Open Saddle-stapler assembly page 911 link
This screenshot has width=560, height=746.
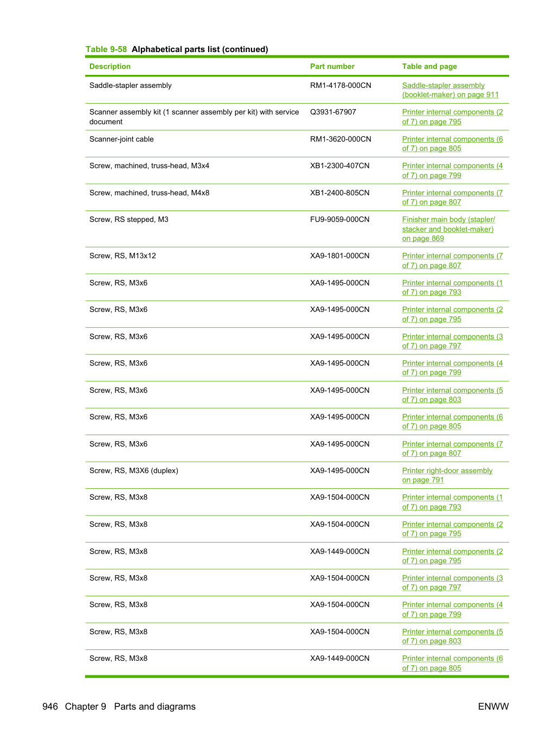coord(450,90)
